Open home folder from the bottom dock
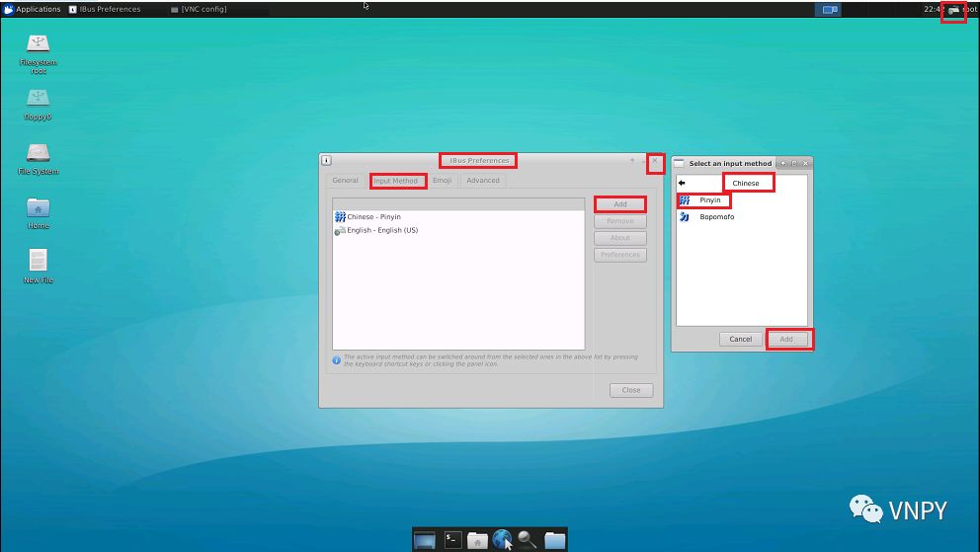The height and width of the screenshot is (552, 980). (477, 539)
